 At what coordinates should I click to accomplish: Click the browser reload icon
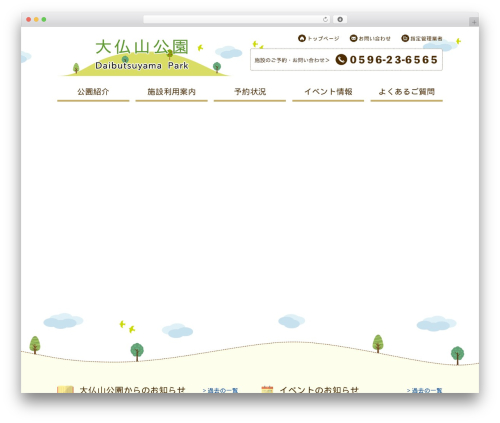pyautogui.click(x=325, y=20)
